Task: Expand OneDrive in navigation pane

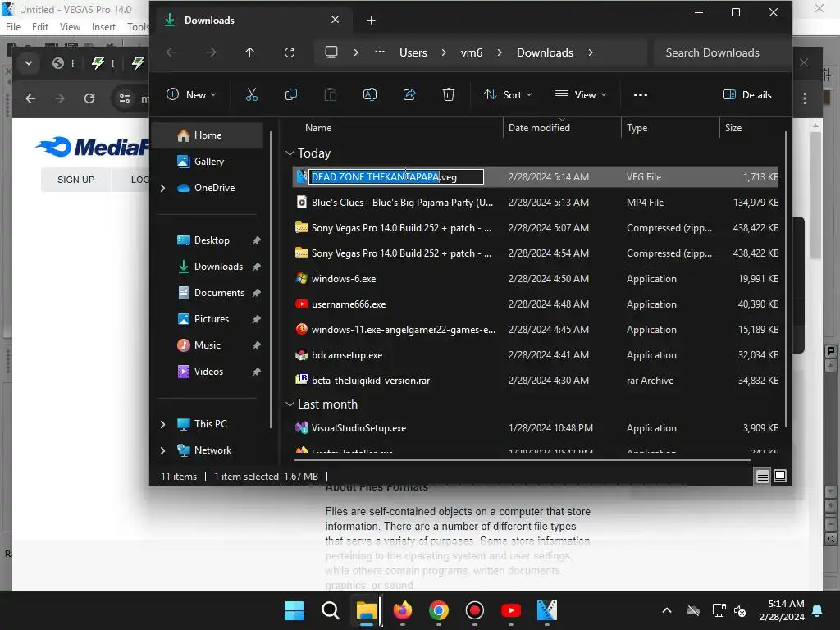Action: (x=163, y=188)
